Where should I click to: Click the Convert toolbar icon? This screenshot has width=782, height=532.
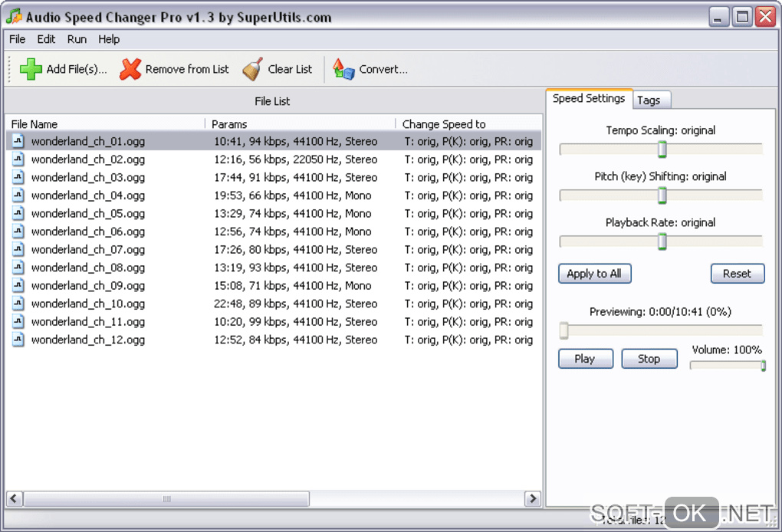tap(343, 69)
